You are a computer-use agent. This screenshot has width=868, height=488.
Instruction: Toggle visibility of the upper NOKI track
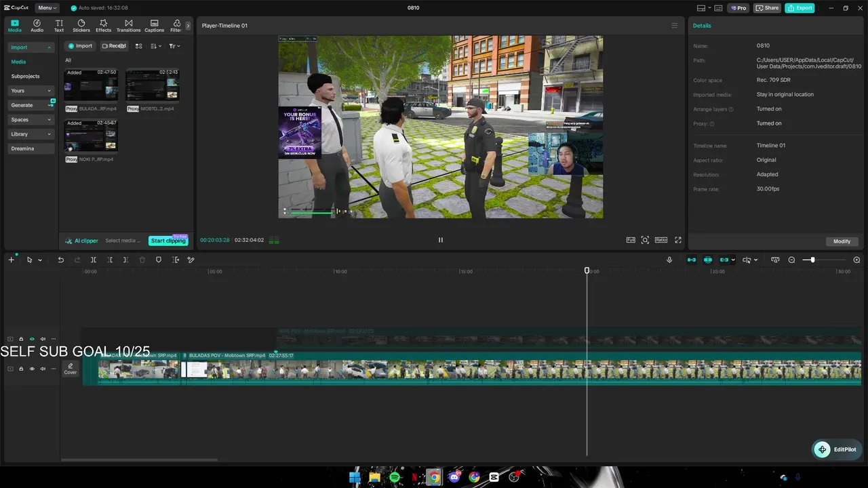point(32,339)
